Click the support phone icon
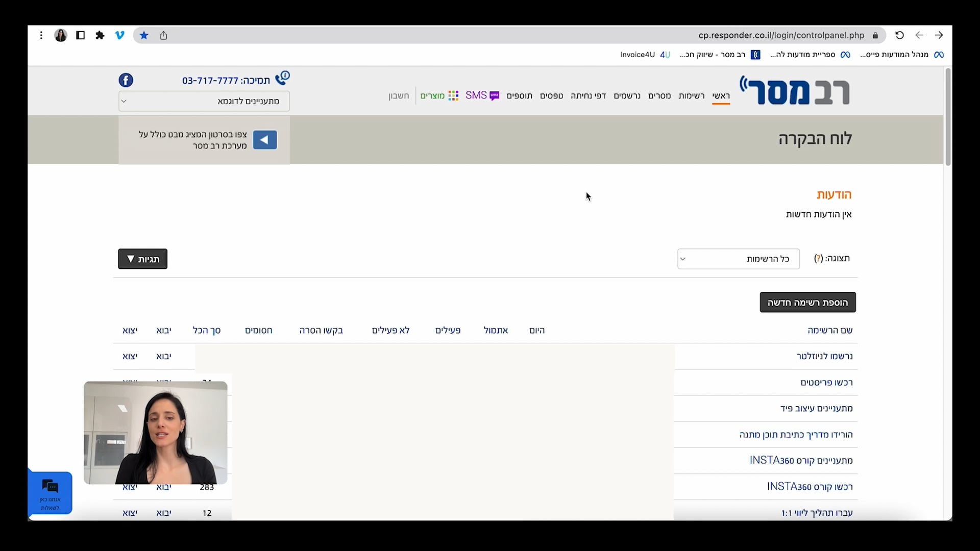The width and height of the screenshot is (980, 551). [282, 78]
